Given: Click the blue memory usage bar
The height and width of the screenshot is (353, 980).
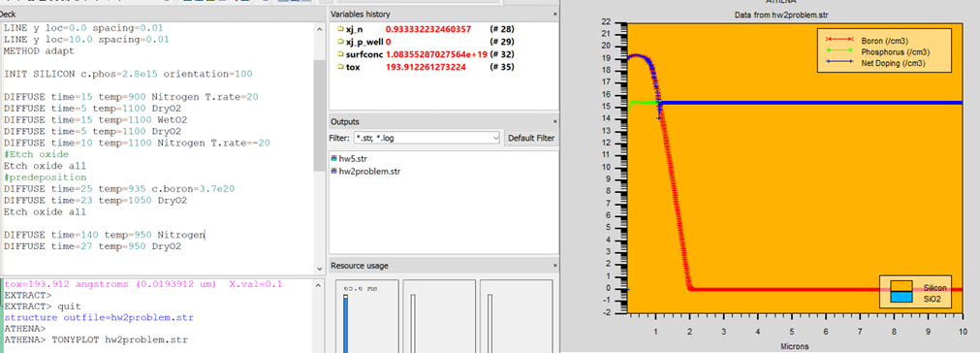Looking at the screenshot, I should point(345,325).
